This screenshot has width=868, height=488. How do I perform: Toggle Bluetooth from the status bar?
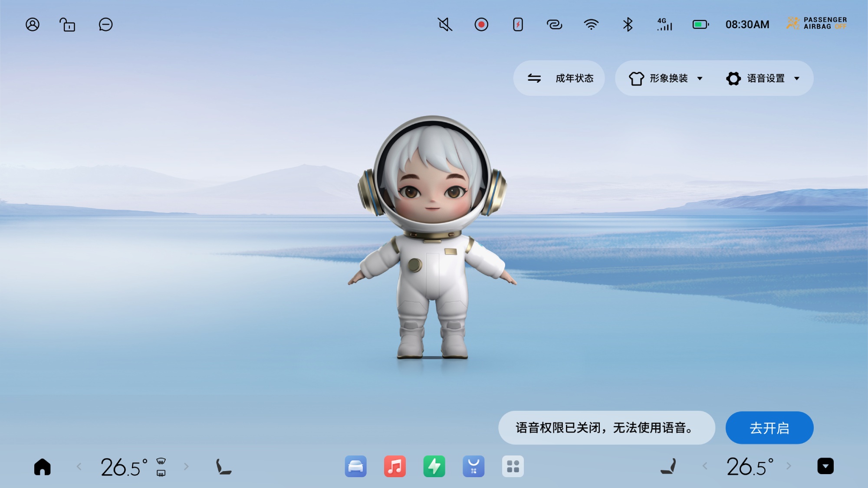[x=628, y=25]
